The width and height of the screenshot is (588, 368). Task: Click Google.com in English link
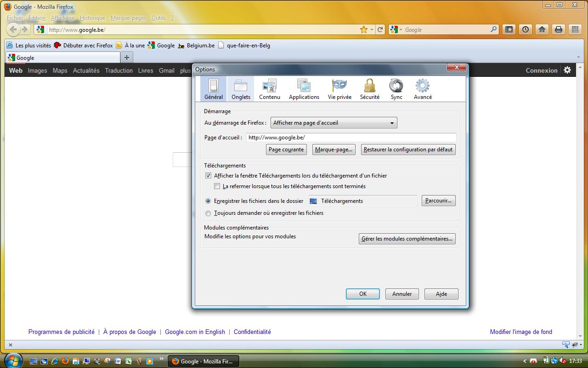(x=195, y=332)
